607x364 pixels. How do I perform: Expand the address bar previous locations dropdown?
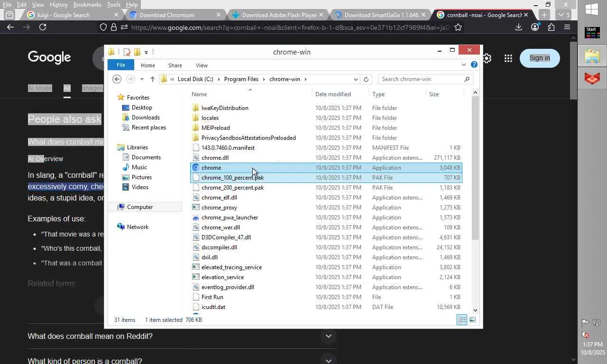356,79
